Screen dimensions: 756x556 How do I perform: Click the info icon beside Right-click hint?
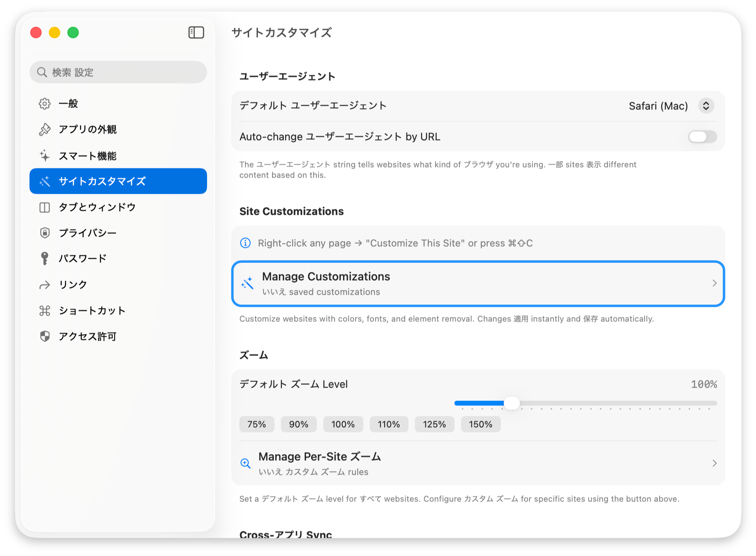(x=245, y=243)
